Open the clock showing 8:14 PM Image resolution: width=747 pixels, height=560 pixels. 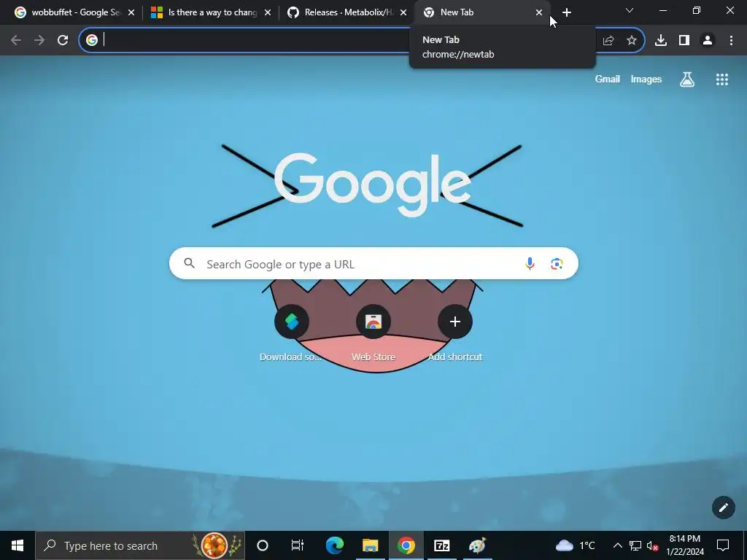pos(684,545)
